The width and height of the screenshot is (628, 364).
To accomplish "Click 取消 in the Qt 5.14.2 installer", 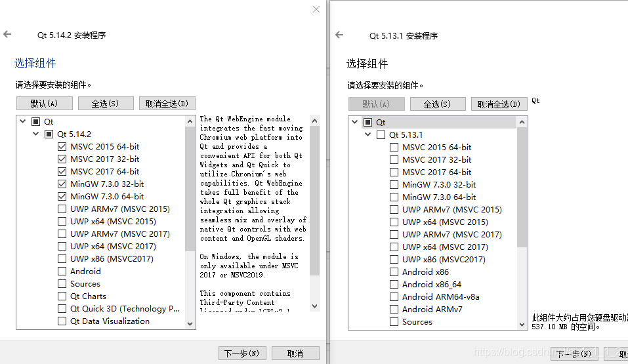I will pos(295,354).
